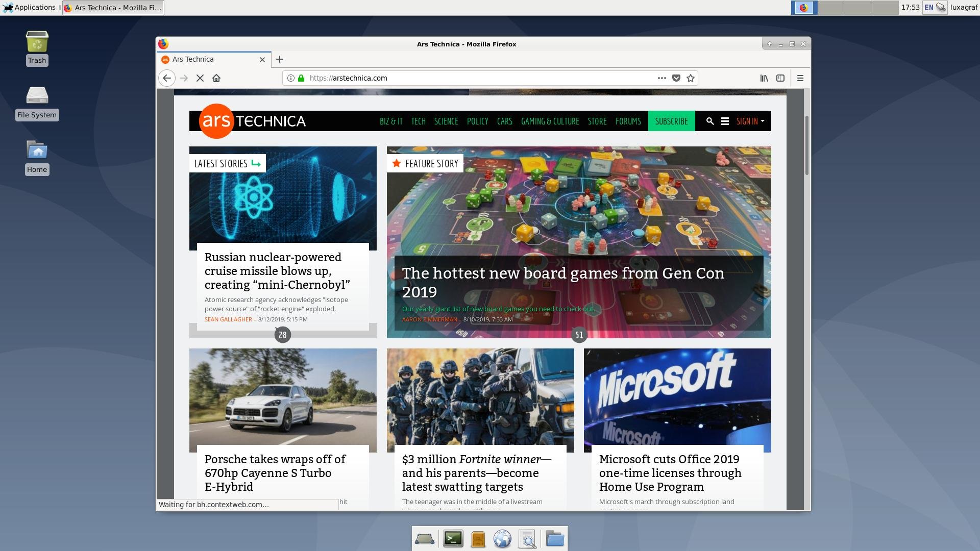Go to Gaming & Culture section

[550, 121]
